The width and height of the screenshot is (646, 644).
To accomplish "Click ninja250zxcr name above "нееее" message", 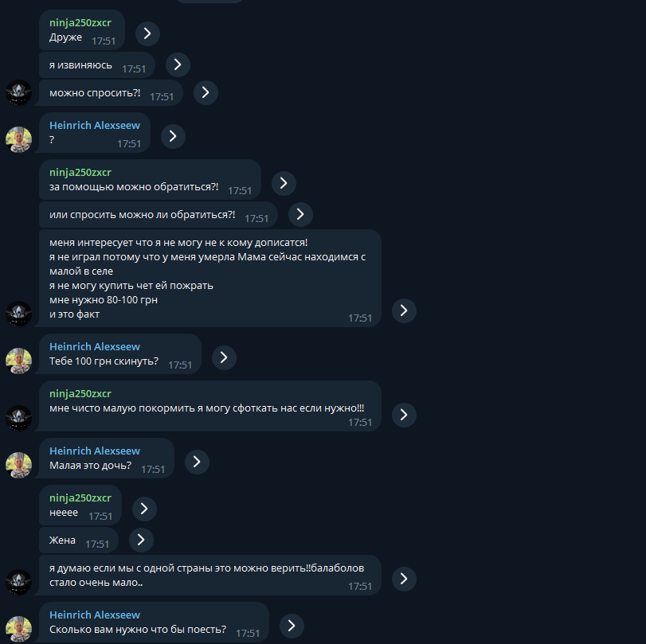I will 80,498.
